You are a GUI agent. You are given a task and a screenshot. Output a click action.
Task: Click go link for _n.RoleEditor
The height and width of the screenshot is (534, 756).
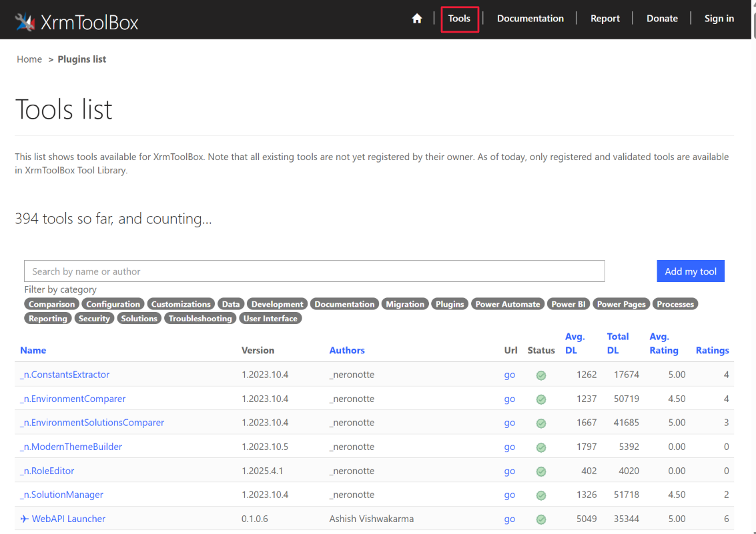(x=510, y=471)
